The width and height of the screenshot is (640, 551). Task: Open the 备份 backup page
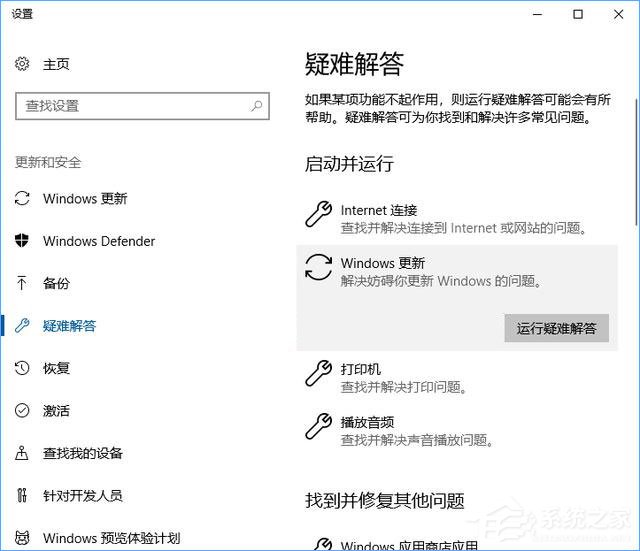click(x=56, y=283)
